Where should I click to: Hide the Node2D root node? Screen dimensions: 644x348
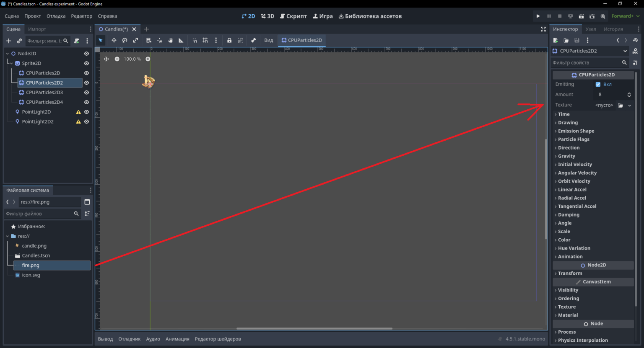(x=86, y=54)
